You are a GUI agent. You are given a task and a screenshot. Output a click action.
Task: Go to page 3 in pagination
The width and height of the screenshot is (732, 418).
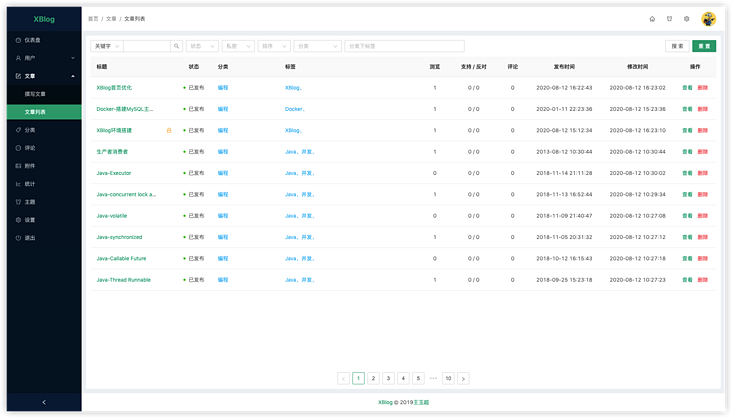(388, 378)
